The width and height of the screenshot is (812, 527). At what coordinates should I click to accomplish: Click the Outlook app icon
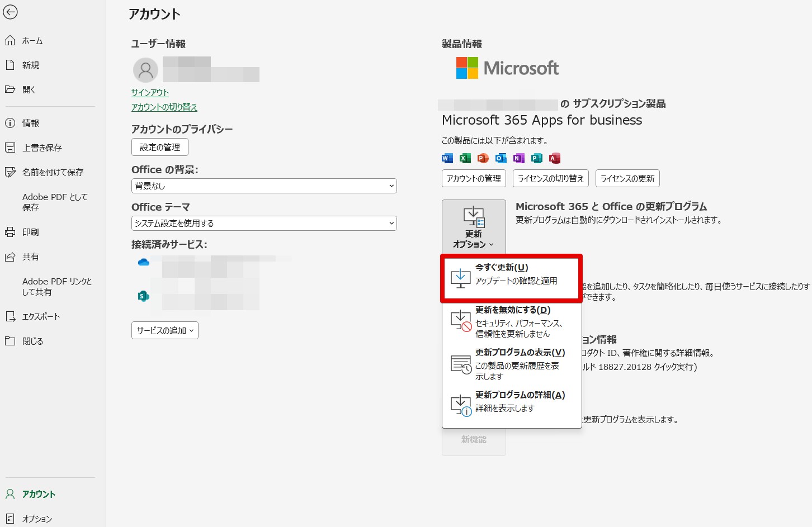click(x=501, y=158)
